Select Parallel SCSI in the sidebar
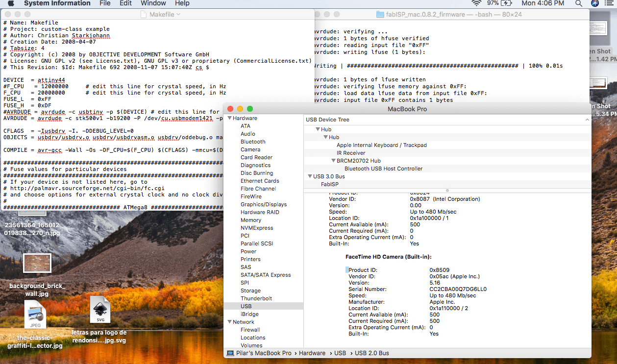Viewport: 617px width, 364px height. click(257, 243)
